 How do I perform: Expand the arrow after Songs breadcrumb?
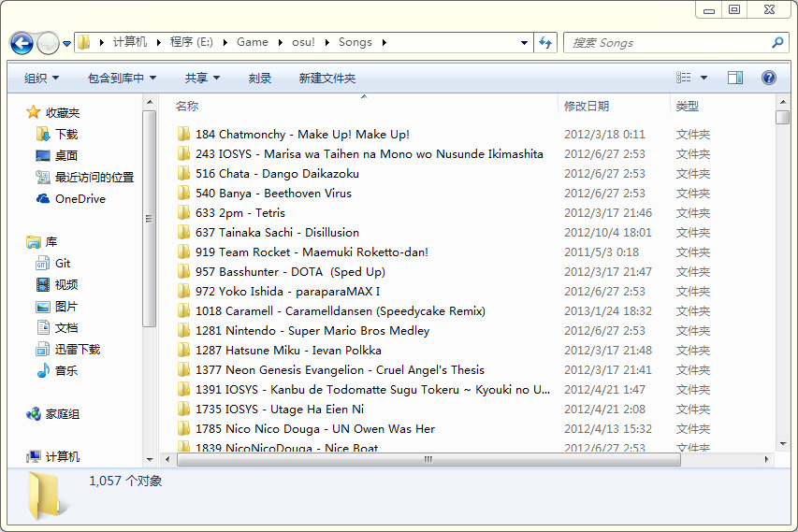384,43
